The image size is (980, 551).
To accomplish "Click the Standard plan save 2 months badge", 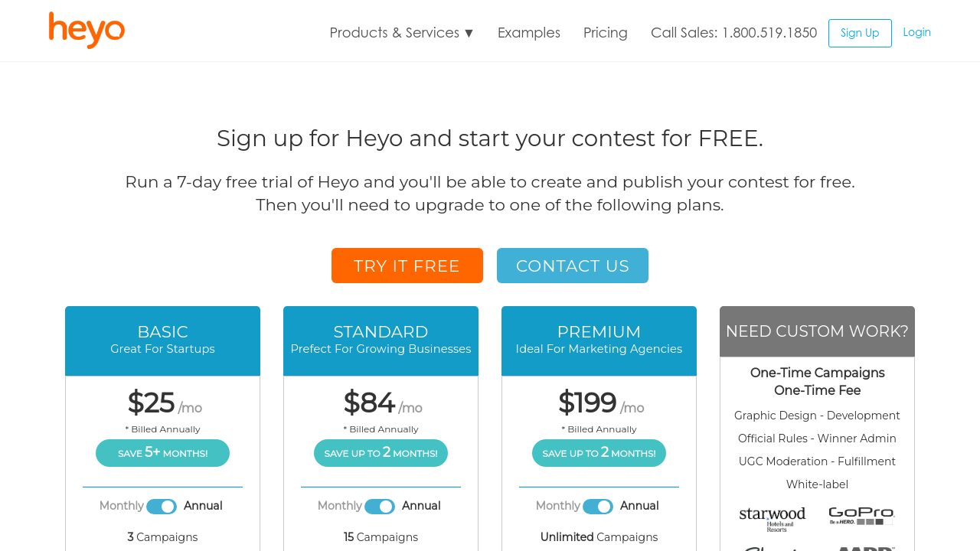I will [x=381, y=453].
